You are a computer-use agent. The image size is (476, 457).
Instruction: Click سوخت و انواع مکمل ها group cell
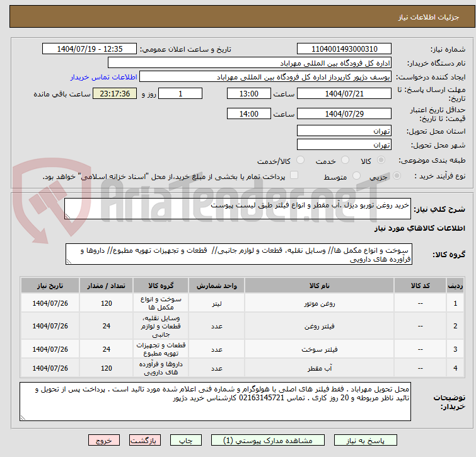coord(161,303)
